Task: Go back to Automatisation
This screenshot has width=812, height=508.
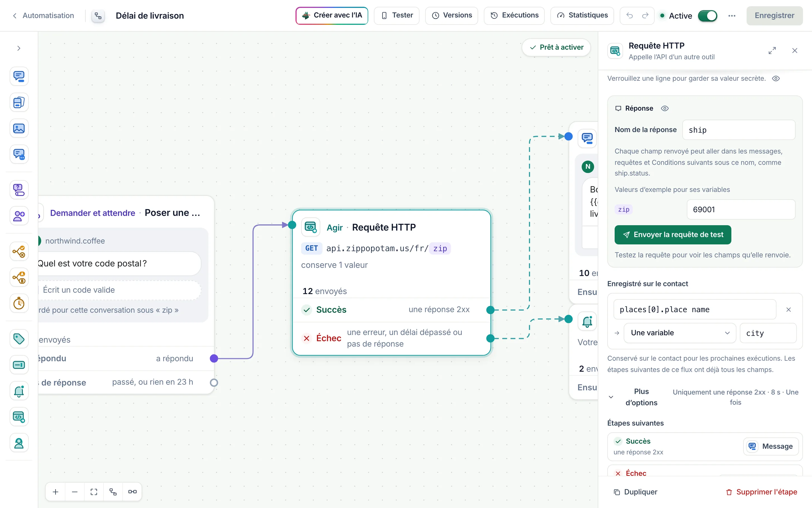Action: coord(43,16)
